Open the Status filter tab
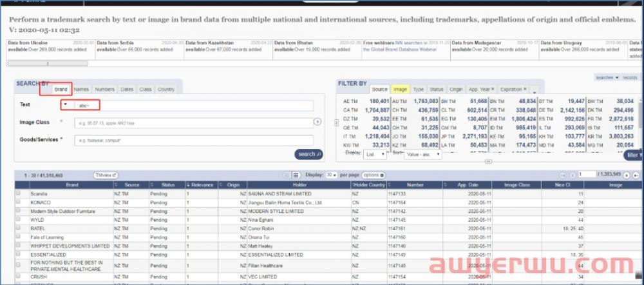This screenshot has width=644, height=285. pyautogui.click(x=436, y=89)
